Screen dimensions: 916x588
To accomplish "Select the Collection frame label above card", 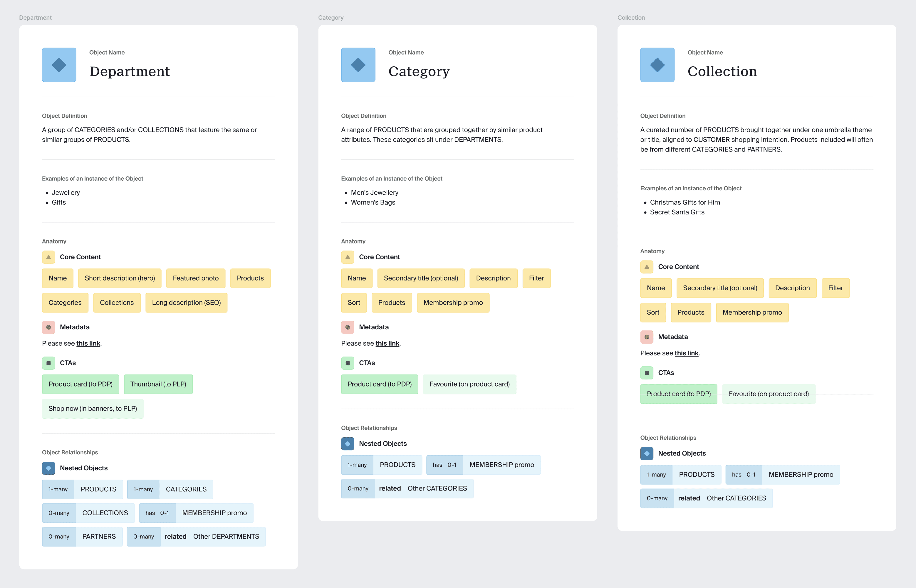I will click(x=631, y=18).
